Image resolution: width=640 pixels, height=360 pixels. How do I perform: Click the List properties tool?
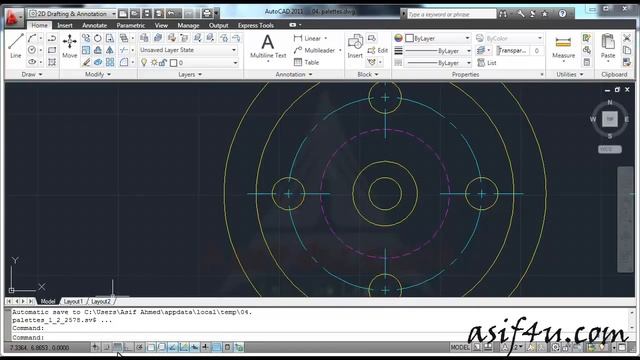pos(487,63)
